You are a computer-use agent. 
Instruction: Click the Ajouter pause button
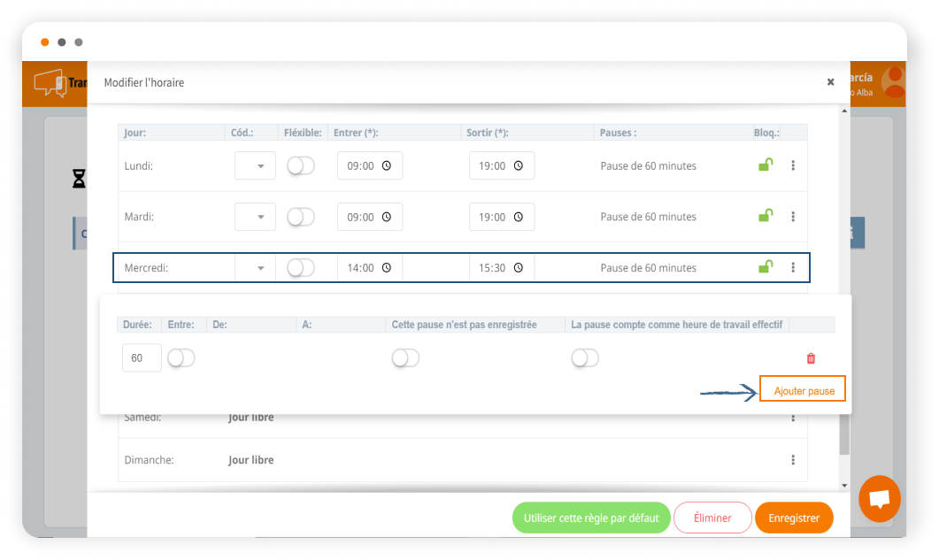pos(804,390)
